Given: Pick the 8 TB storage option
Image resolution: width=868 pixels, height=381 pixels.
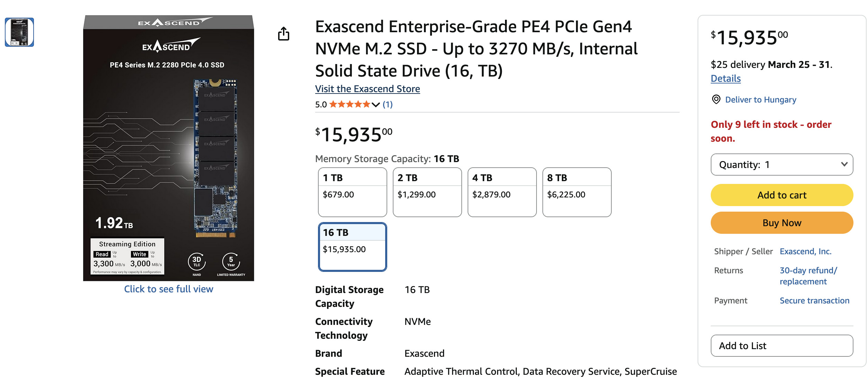Looking at the screenshot, I should [577, 192].
